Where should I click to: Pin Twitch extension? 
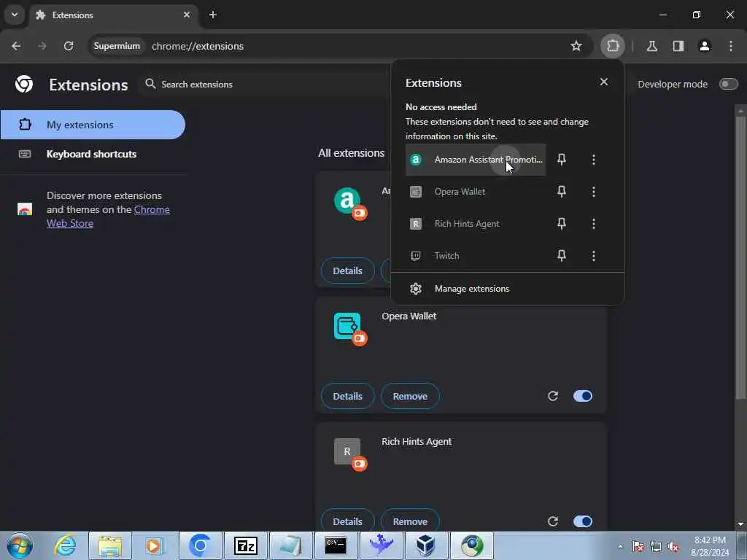pyautogui.click(x=562, y=256)
